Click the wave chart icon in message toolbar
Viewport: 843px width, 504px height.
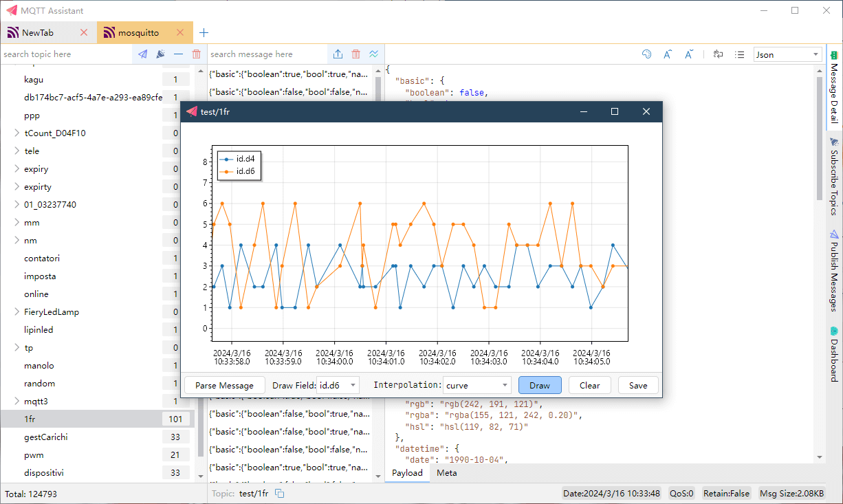(373, 54)
